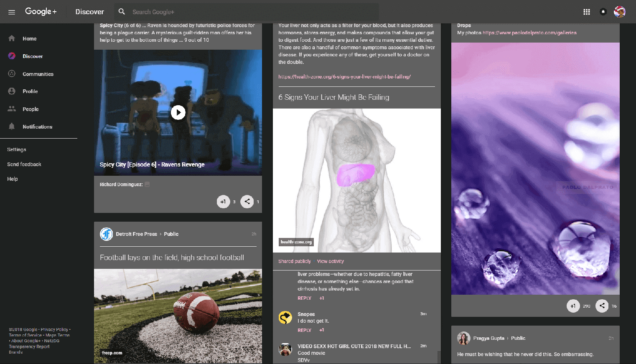Click the Discover page title

pos(89,12)
